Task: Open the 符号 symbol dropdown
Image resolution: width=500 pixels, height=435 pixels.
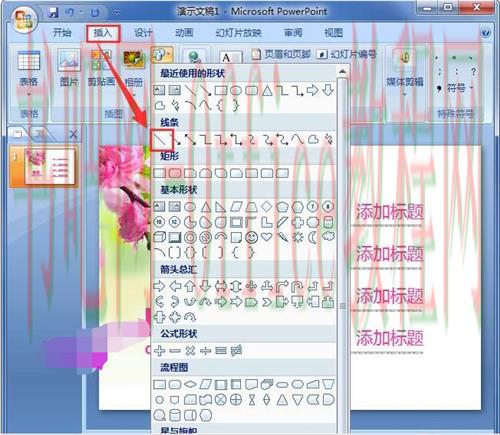Action: point(455,88)
